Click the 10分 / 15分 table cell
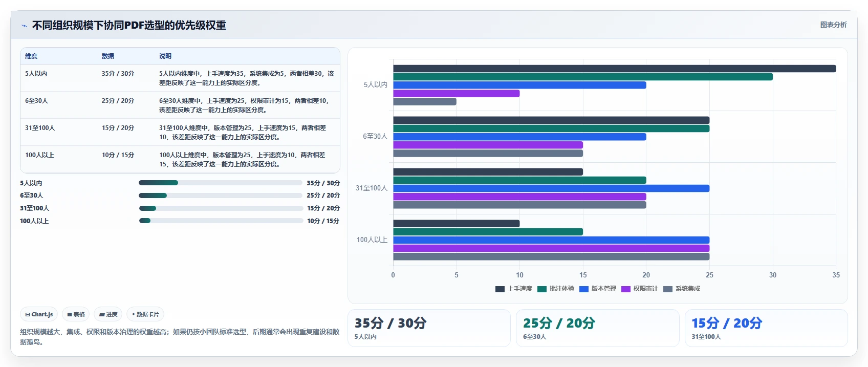 point(118,155)
